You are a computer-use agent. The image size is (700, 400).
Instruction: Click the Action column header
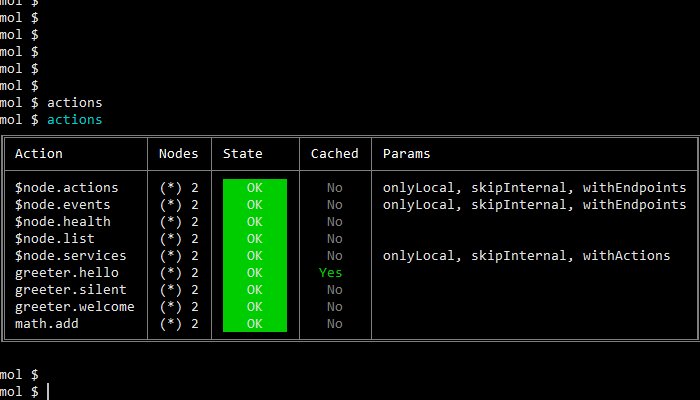[39, 153]
